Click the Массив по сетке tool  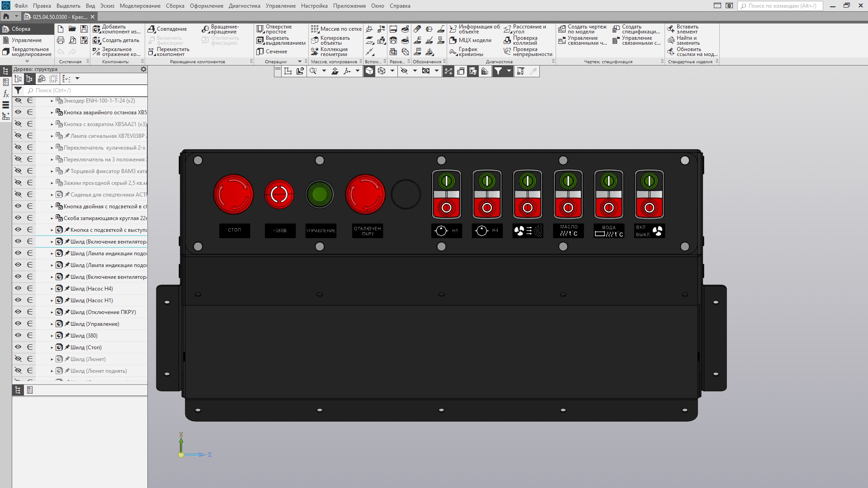(336, 29)
